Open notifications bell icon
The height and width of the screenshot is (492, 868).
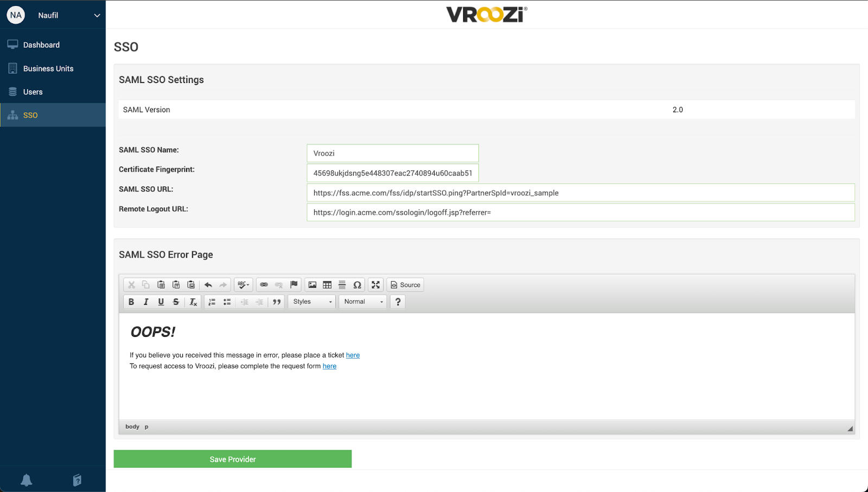26,480
